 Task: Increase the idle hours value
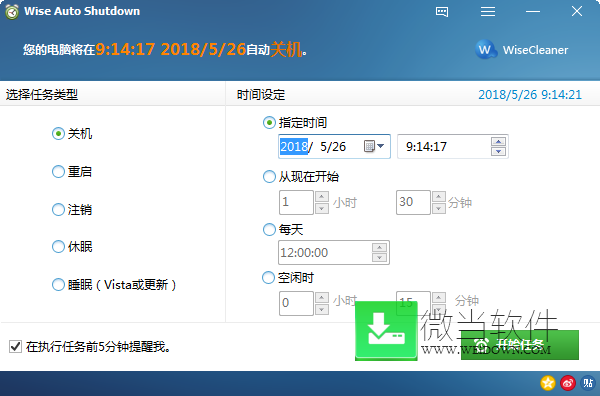coord(322,298)
